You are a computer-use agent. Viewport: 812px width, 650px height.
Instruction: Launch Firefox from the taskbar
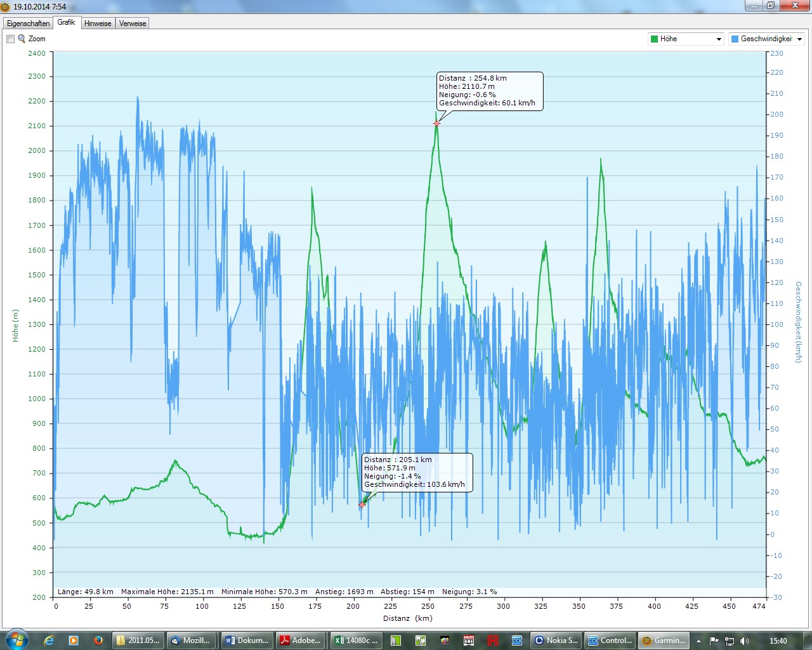coord(98,640)
